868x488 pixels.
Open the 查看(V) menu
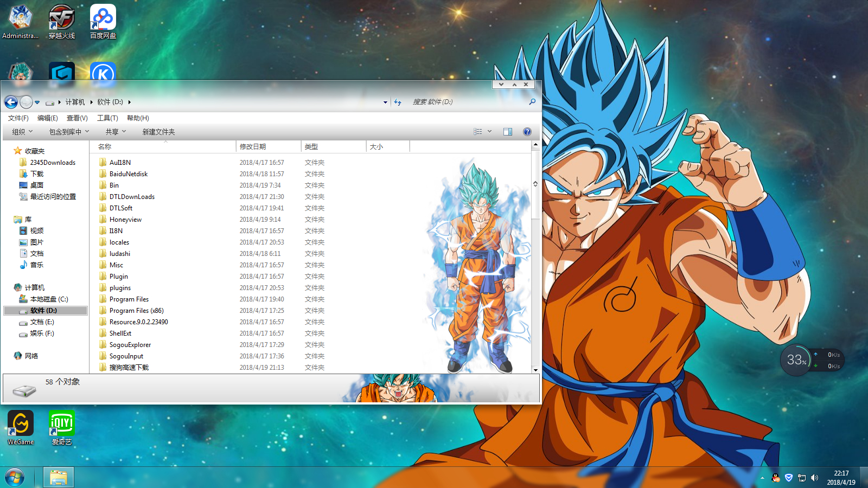tap(77, 118)
